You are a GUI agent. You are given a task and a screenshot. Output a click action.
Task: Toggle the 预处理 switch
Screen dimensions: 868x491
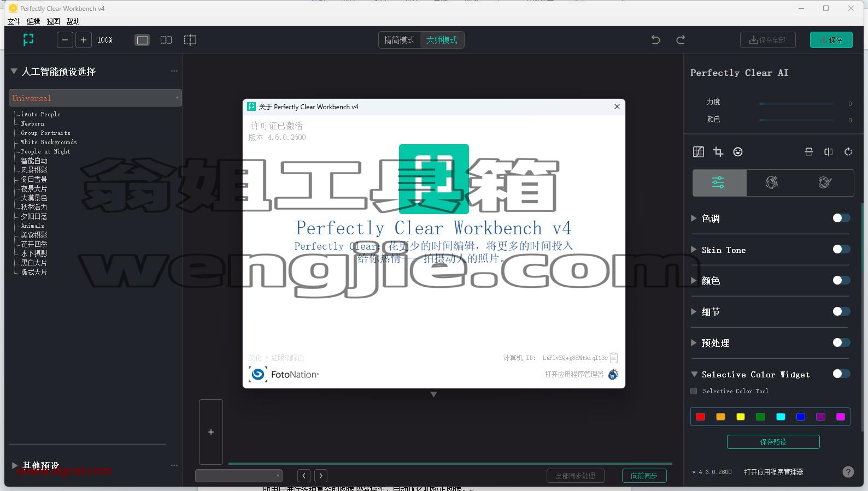pos(841,342)
